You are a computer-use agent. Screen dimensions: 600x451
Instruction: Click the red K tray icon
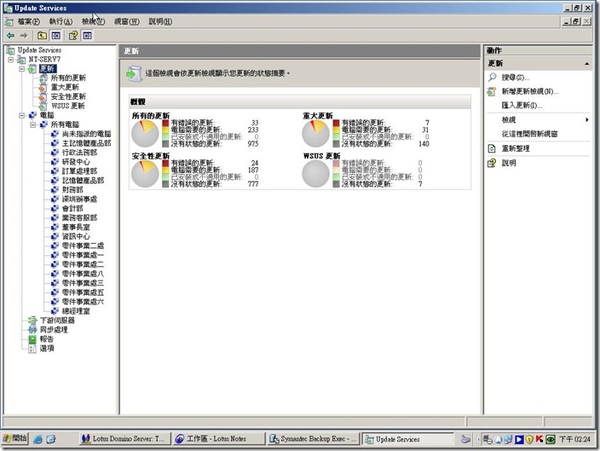click(x=539, y=439)
